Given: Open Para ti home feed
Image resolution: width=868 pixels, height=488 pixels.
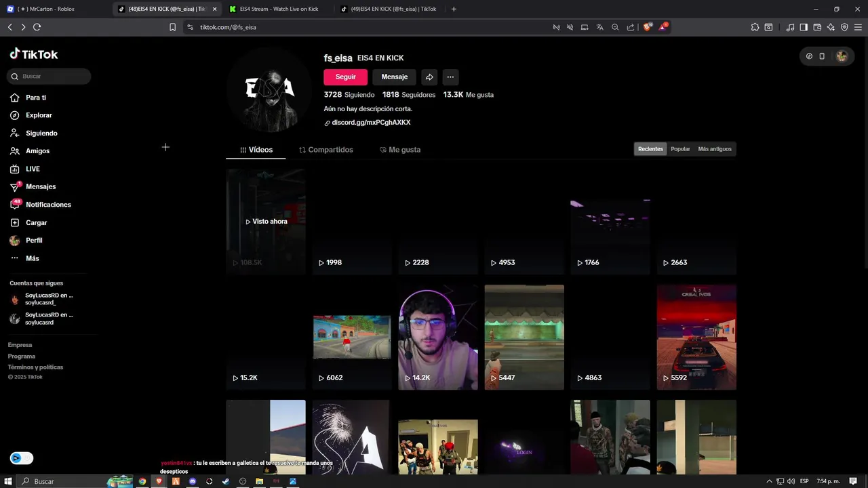Looking at the screenshot, I should coord(28,98).
